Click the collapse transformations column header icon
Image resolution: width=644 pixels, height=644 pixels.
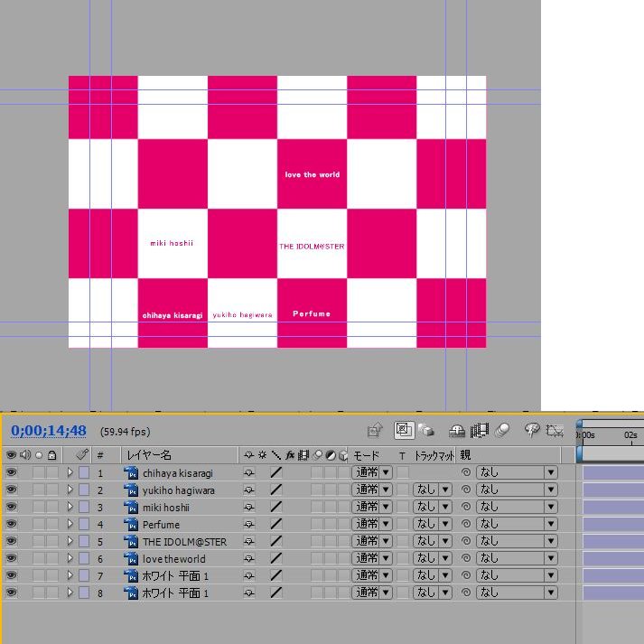262,455
